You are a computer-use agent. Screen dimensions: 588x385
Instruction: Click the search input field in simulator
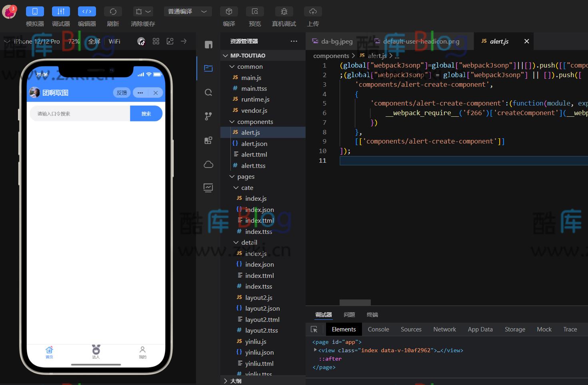(x=80, y=114)
